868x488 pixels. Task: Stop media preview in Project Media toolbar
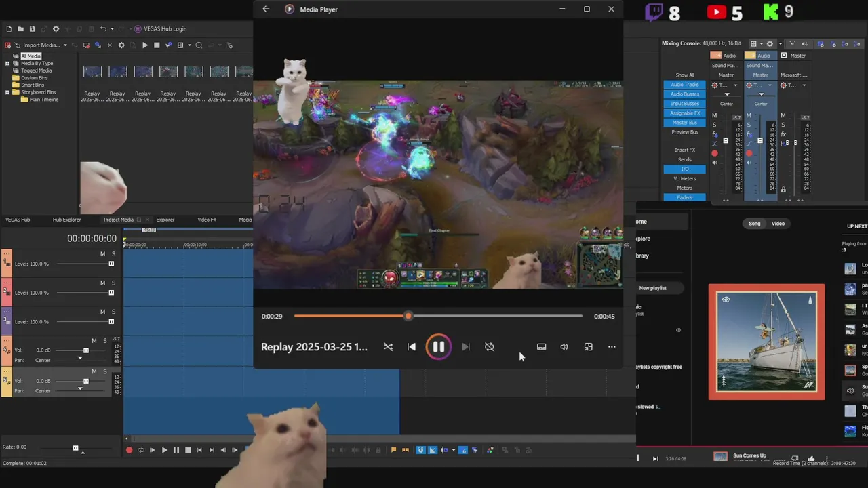click(157, 45)
